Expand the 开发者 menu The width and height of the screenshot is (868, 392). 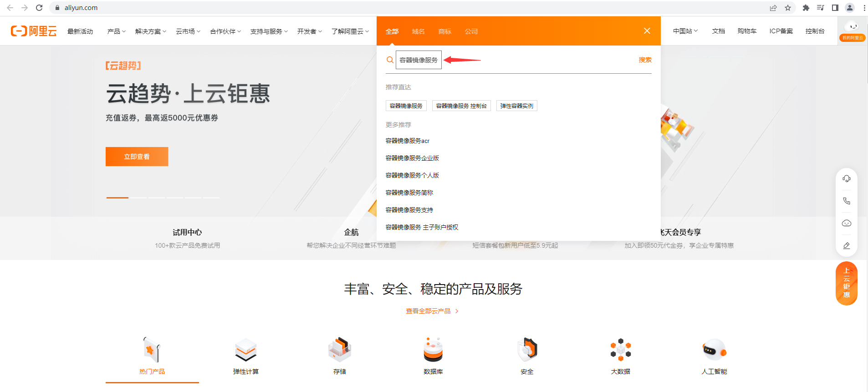pos(310,31)
